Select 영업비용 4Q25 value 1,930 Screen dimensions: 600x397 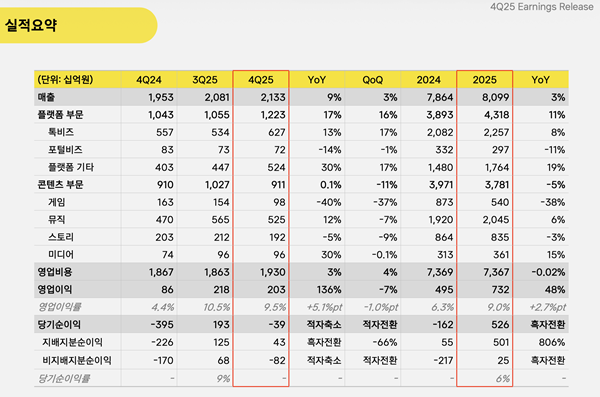point(273,272)
